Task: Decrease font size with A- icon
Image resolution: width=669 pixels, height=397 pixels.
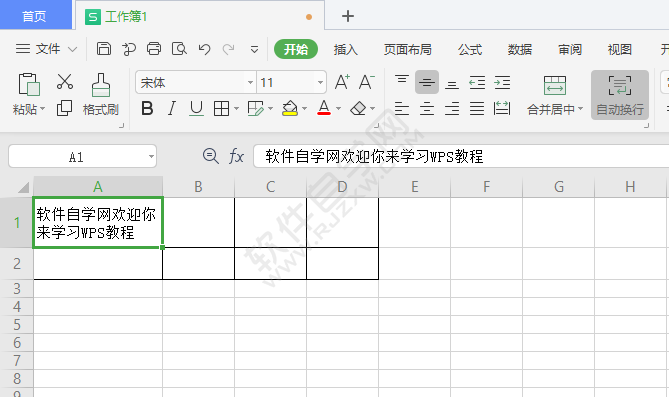Action: pyautogui.click(x=366, y=82)
